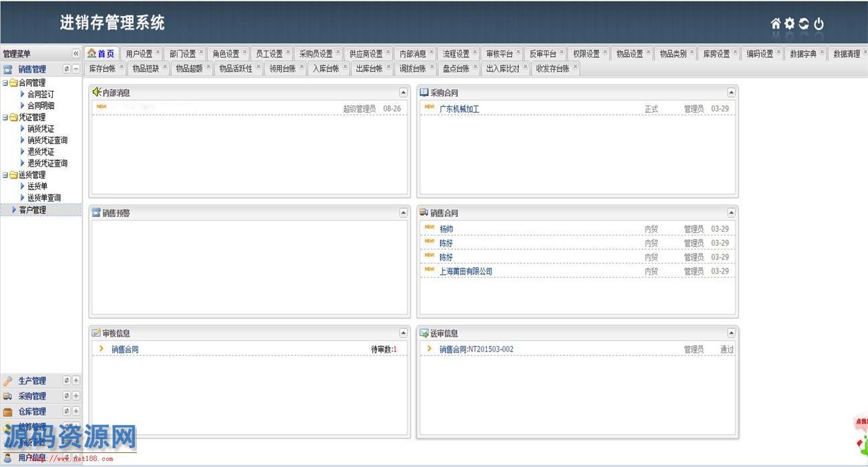Collapse the 送货管理 tree folder
This screenshot has height=467, width=868.
click(5, 175)
